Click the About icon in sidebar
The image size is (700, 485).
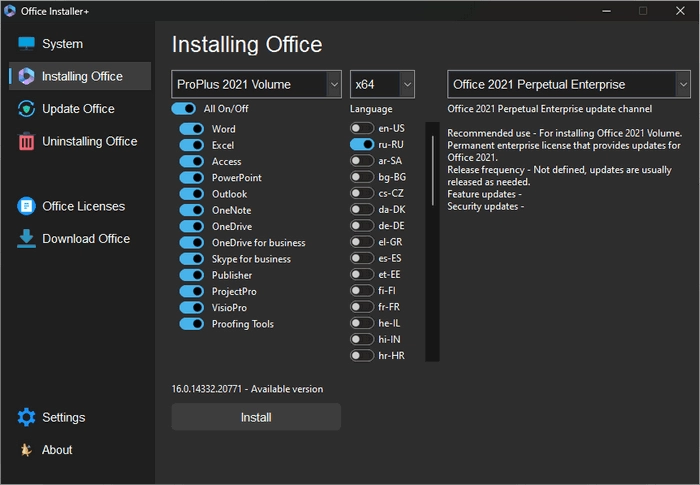click(x=26, y=450)
